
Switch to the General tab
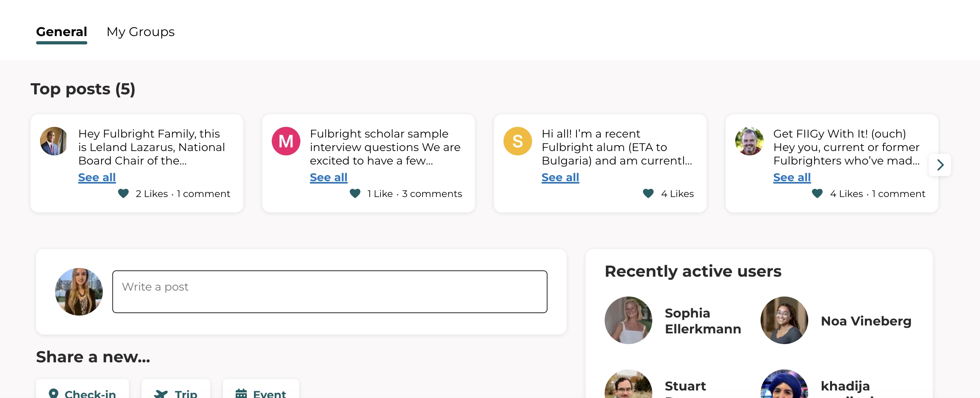pos(61,32)
